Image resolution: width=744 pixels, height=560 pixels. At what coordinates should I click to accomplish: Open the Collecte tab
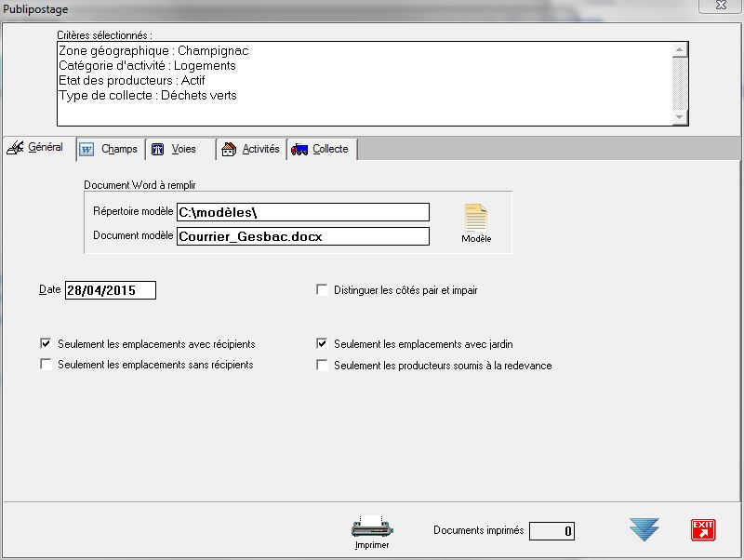[x=321, y=150]
